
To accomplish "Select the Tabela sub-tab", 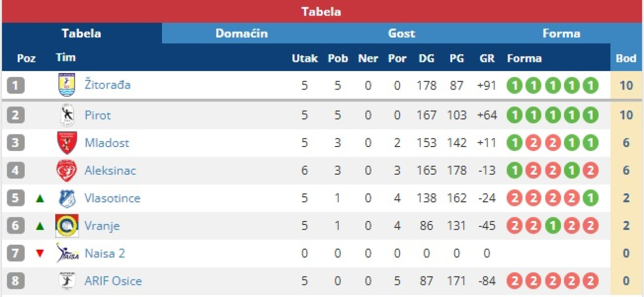I will click(82, 34).
